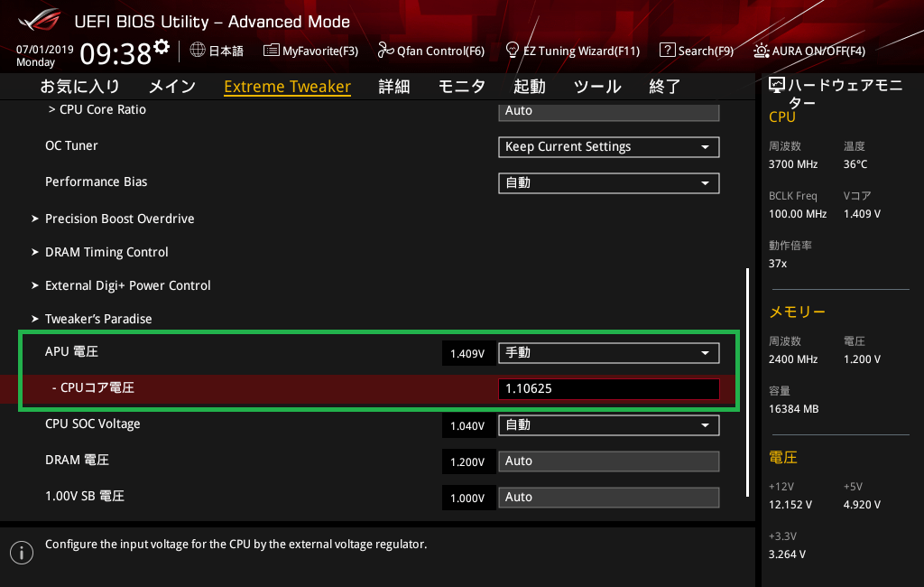Open MyFavorite(F3) list icon
Screen dimensions: 924x587
[271, 51]
